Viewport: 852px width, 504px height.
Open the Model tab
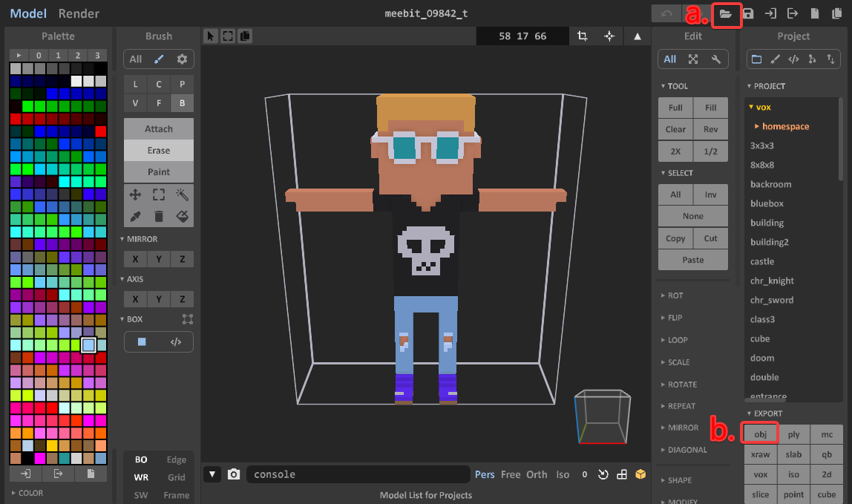tap(27, 13)
